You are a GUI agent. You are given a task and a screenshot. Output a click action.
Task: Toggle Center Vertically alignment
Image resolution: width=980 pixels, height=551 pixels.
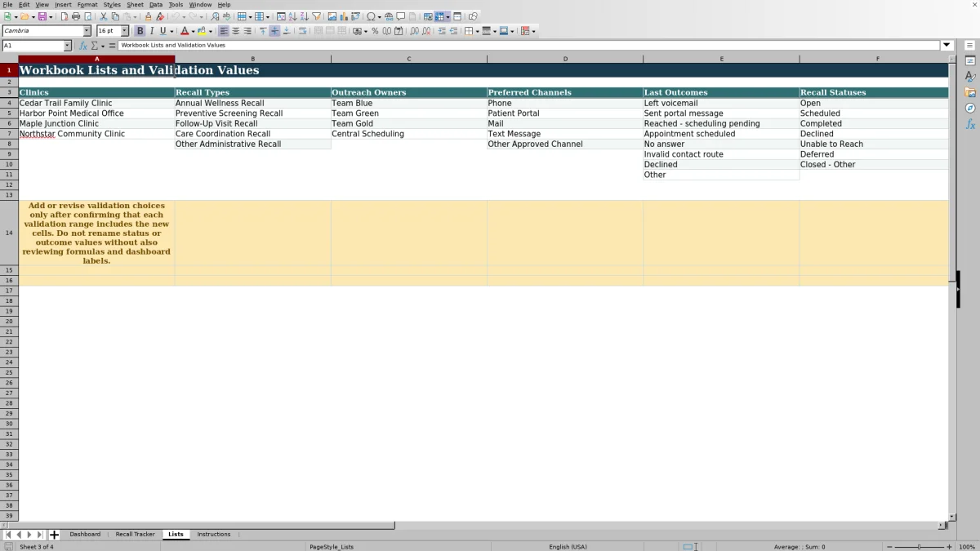(x=274, y=31)
